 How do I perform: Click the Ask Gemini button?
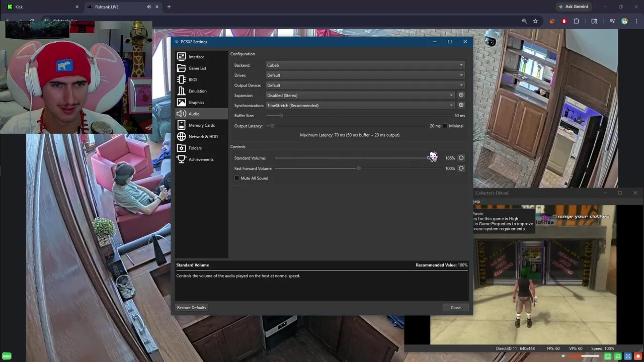[x=573, y=7]
